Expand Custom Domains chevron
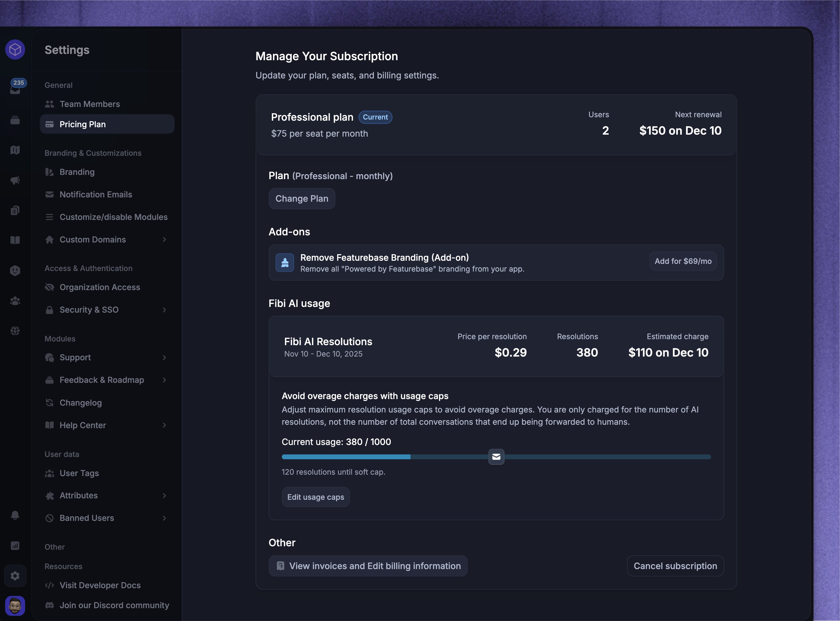Screen dimensions: 840x621 click(x=164, y=239)
